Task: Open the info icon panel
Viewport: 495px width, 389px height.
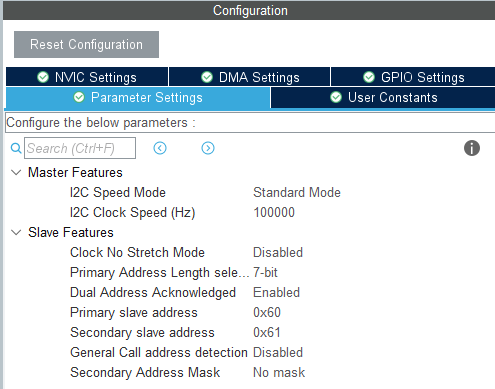Action: point(472,148)
